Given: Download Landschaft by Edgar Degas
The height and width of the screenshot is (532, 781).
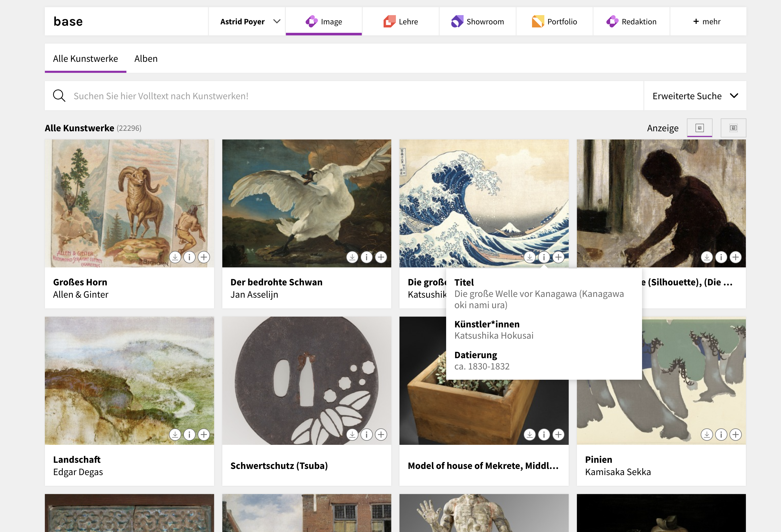Looking at the screenshot, I should coord(175,435).
